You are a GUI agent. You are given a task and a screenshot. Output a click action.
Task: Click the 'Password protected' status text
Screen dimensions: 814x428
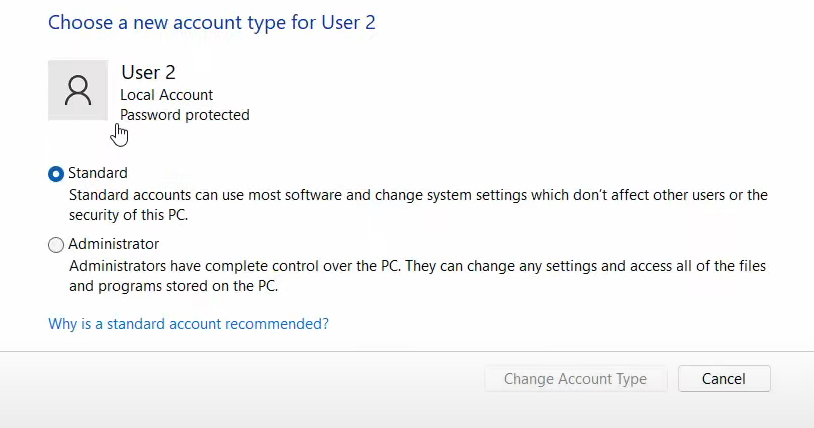click(x=185, y=115)
